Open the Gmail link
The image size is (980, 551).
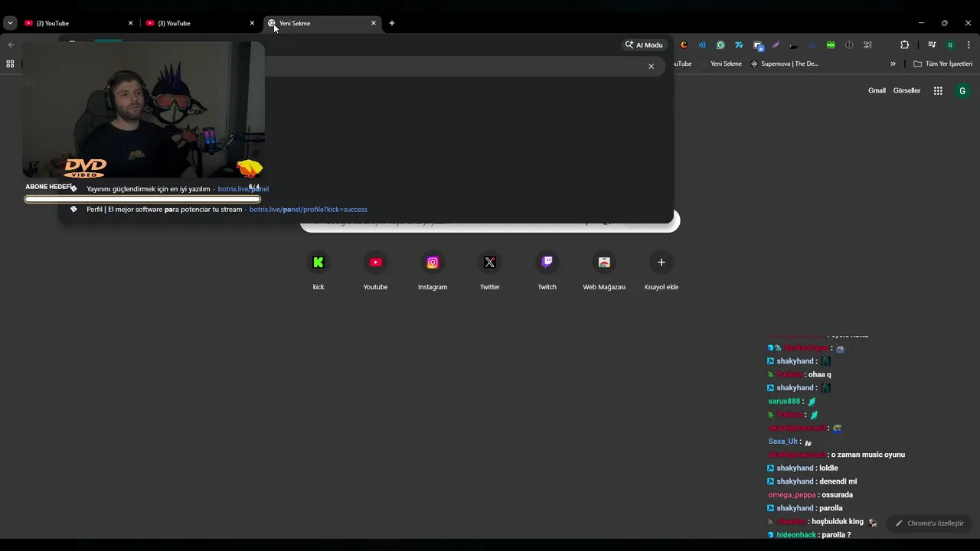pos(877,90)
